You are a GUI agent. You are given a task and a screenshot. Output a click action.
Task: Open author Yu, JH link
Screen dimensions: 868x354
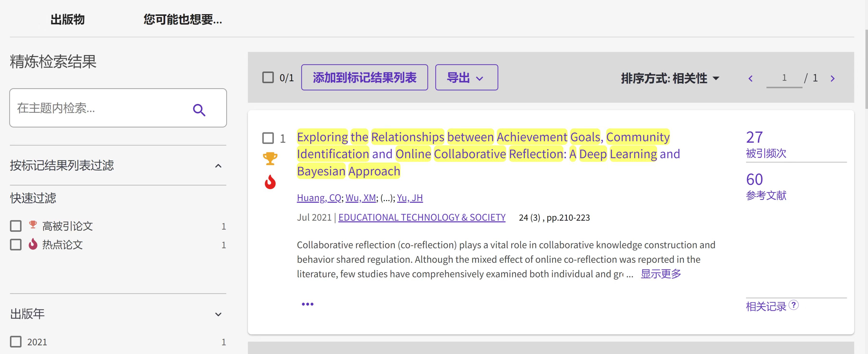(x=410, y=198)
